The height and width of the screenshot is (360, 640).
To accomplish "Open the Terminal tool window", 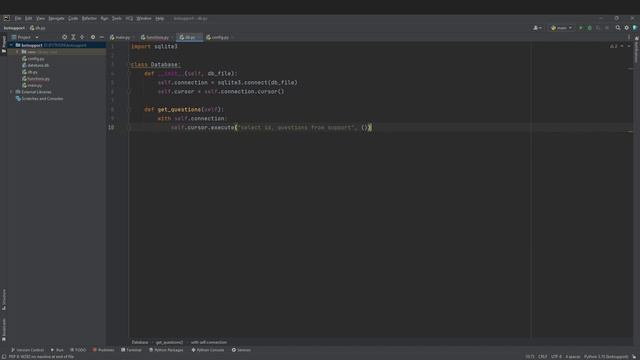I will pos(131,350).
